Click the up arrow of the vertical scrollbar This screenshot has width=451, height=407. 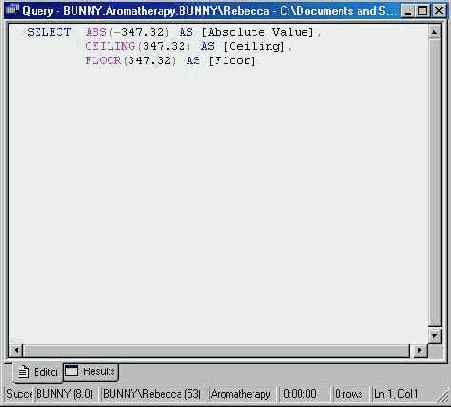(434, 32)
